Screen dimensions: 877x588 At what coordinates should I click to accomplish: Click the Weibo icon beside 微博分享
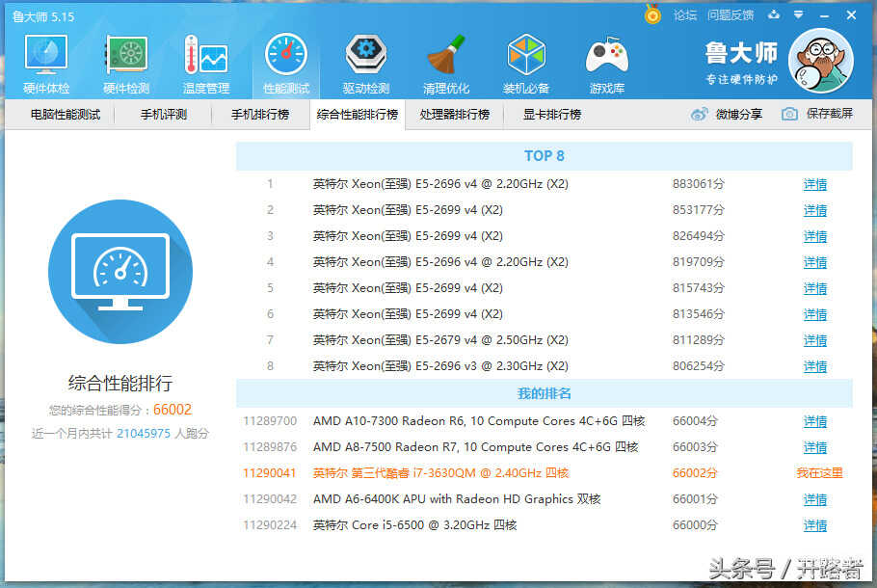click(x=699, y=114)
